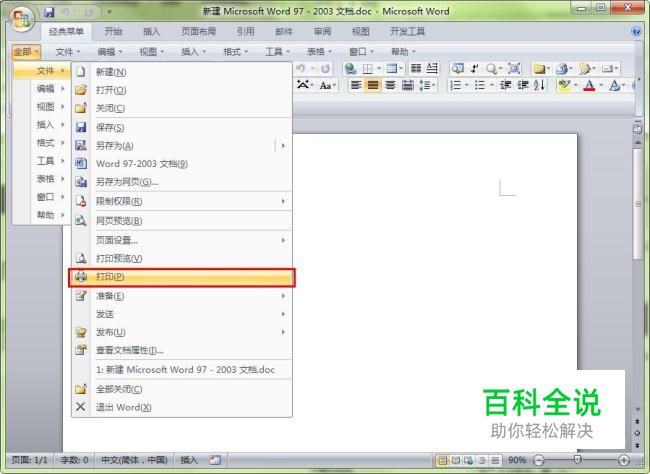Open the font color dropdown arrow
650x474 pixels.
tap(601, 85)
